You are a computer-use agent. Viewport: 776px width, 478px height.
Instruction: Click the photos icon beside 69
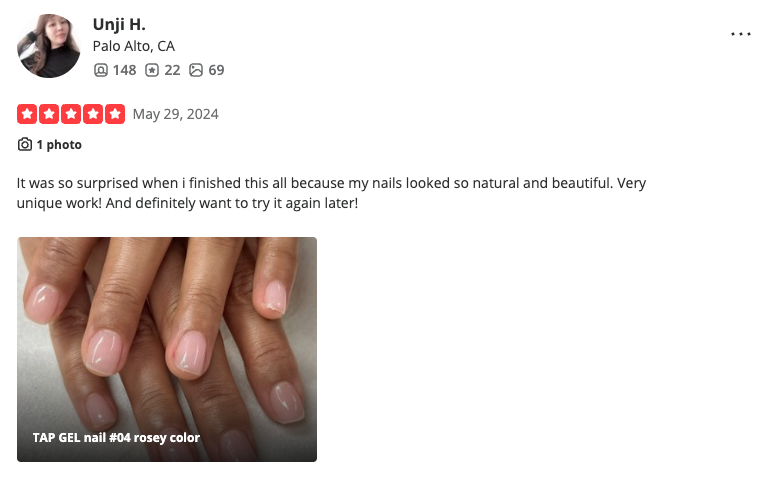[196, 70]
